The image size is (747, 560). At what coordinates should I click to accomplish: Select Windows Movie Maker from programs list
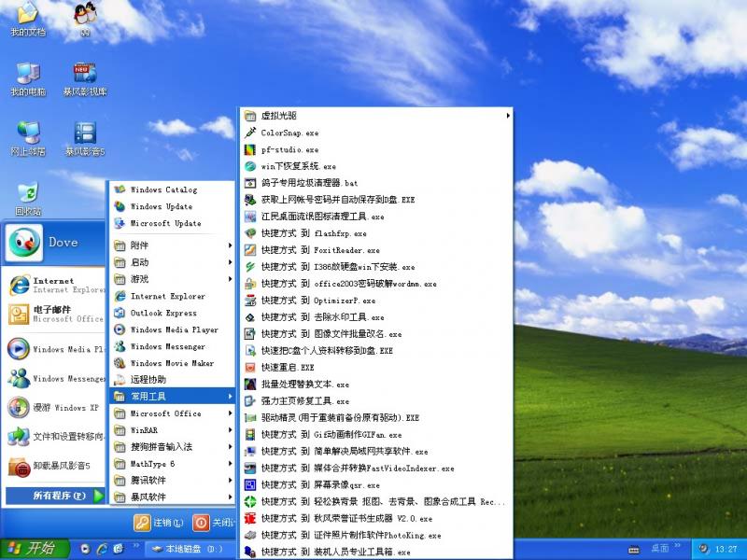[171, 363]
